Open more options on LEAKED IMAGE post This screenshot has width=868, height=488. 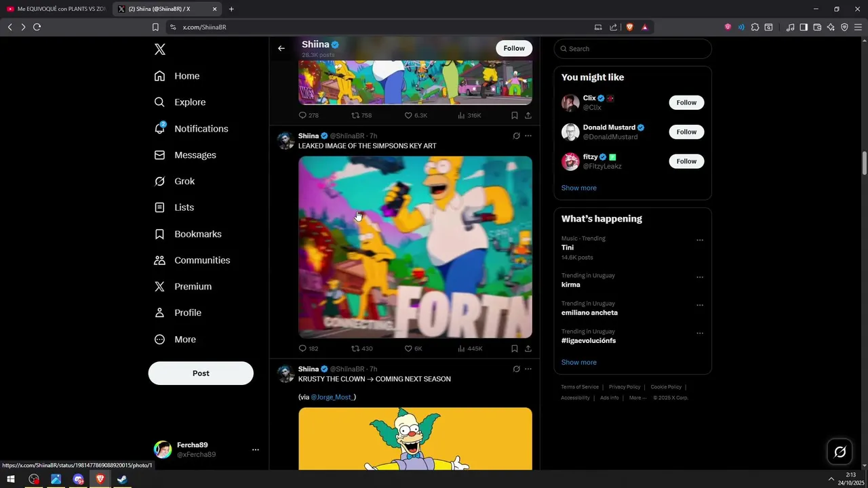pos(528,136)
